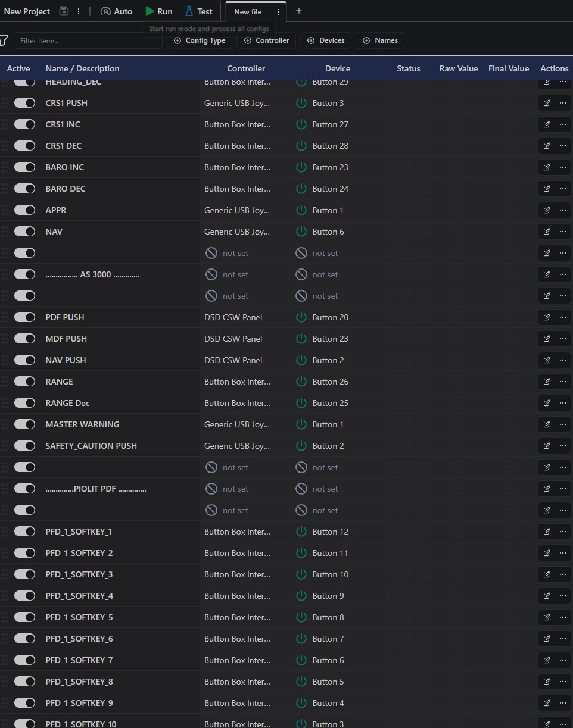Open more actions for BARO INC row
Viewport: 573px width, 728px height.
562,167
